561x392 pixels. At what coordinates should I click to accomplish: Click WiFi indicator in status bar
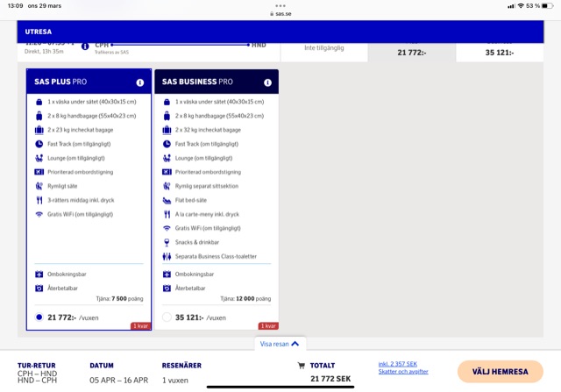click(521, 6)
